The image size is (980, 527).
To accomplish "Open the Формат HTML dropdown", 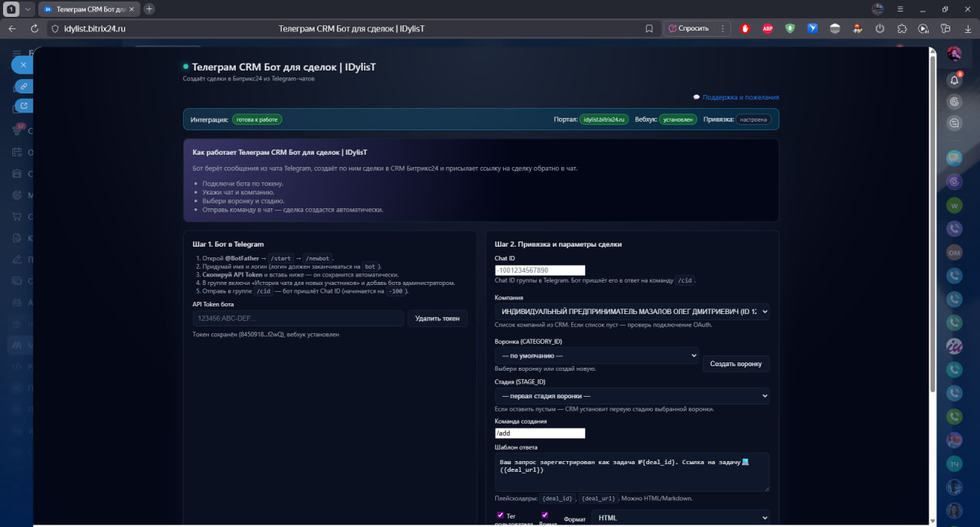I will click(680, 518).
